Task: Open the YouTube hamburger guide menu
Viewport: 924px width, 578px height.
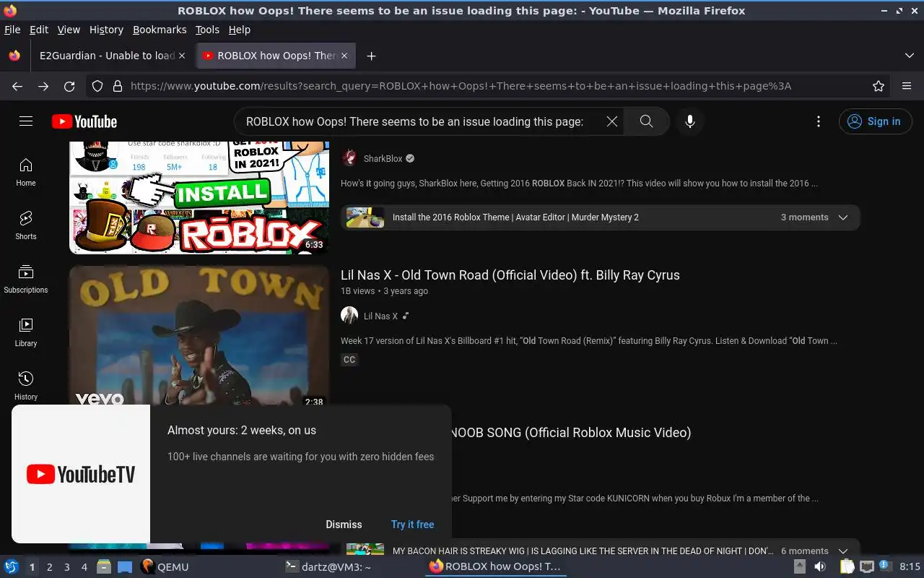Action: coord(26,121)
